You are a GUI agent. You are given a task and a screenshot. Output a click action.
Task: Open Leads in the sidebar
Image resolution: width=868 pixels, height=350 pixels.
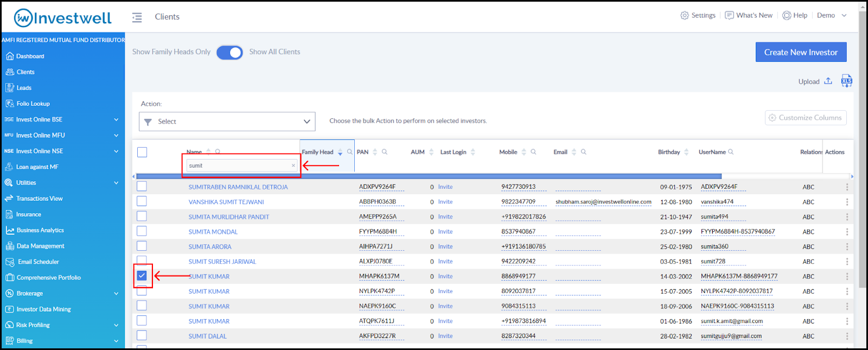click(x=19, y=87)
